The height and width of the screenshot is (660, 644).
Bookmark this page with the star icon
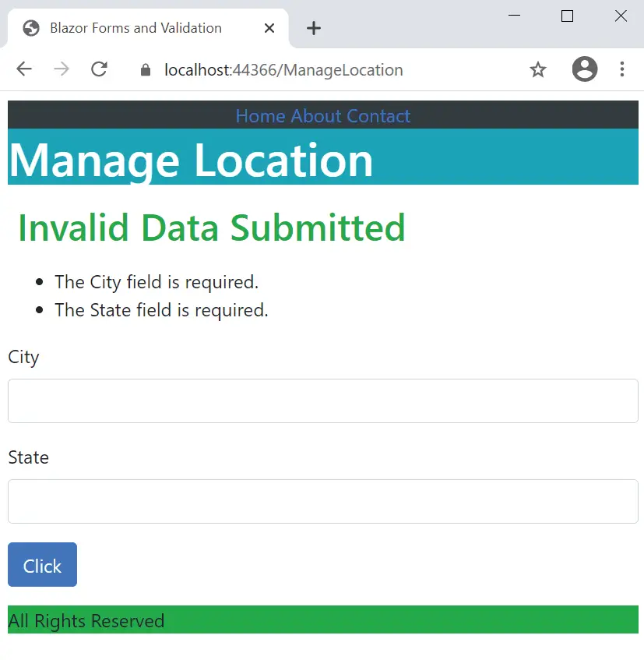538,69
